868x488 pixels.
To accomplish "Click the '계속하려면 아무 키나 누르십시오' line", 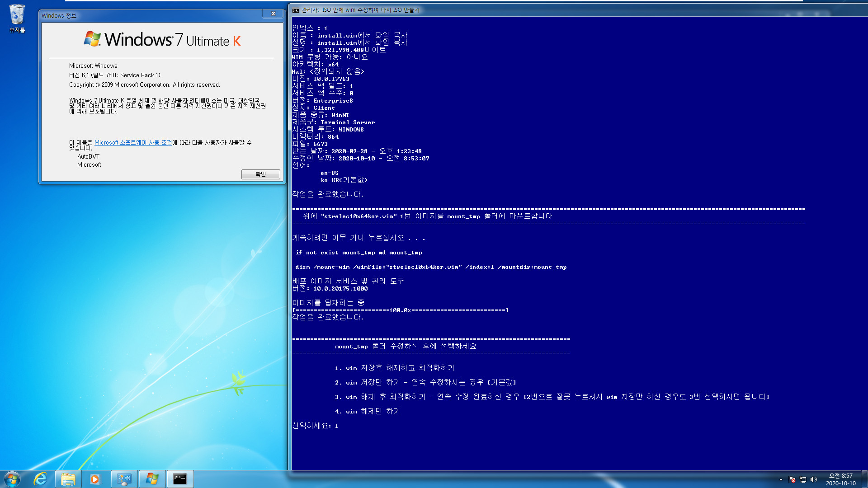I will tap(359, 238).
